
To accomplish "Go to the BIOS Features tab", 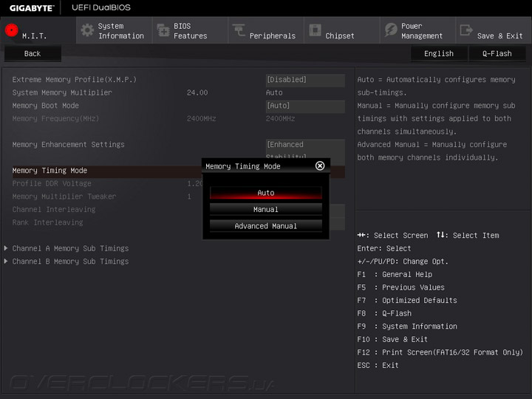I will coord(190,30).
